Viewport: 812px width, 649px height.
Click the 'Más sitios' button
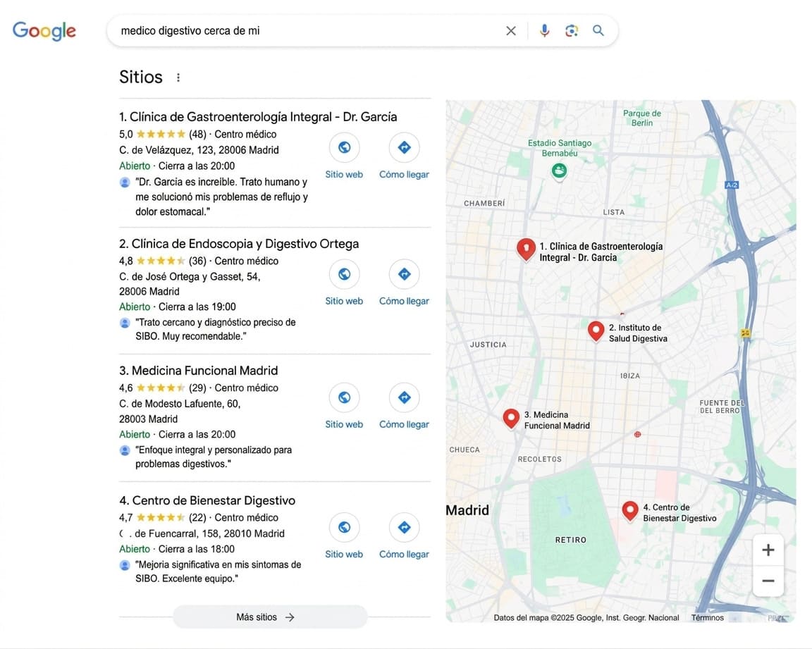pos(270,617)
